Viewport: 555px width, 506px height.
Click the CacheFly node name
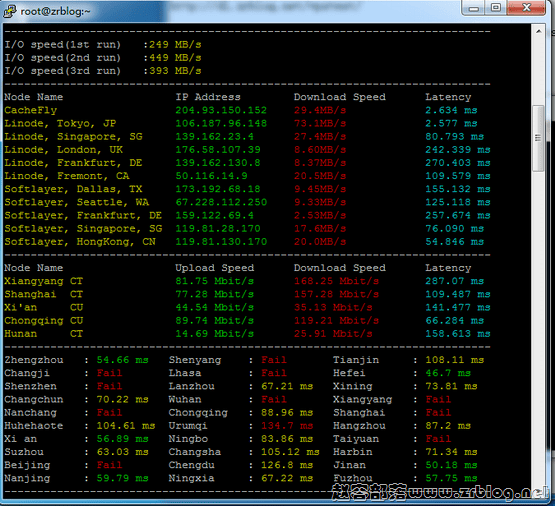[30, 110]
